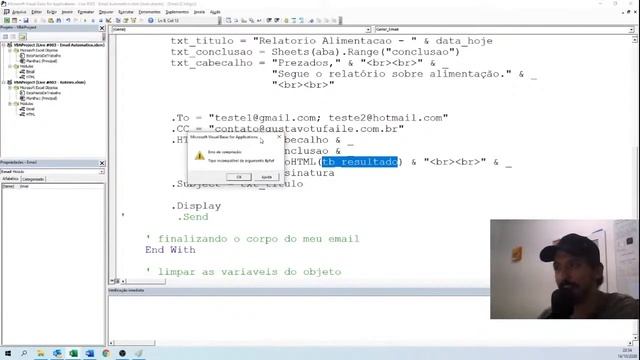Click the Object Browser toolbar icon
The image size is (640, 360).
tap(133, 20)
